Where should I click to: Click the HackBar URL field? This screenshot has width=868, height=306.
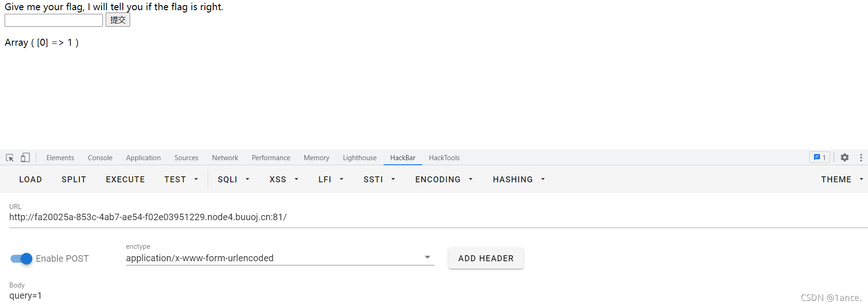438,217
